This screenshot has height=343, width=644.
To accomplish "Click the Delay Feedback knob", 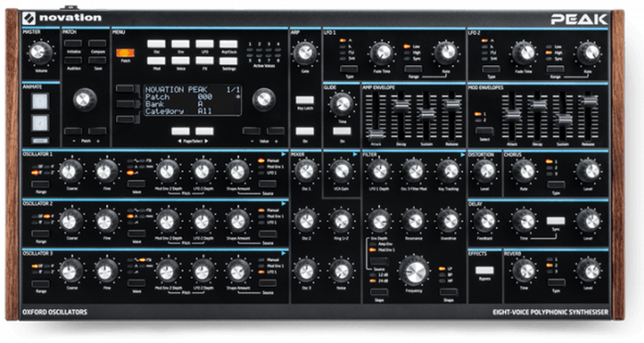I will 485,221.
